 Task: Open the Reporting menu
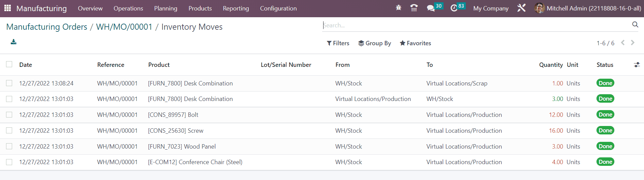pos(236,8)
